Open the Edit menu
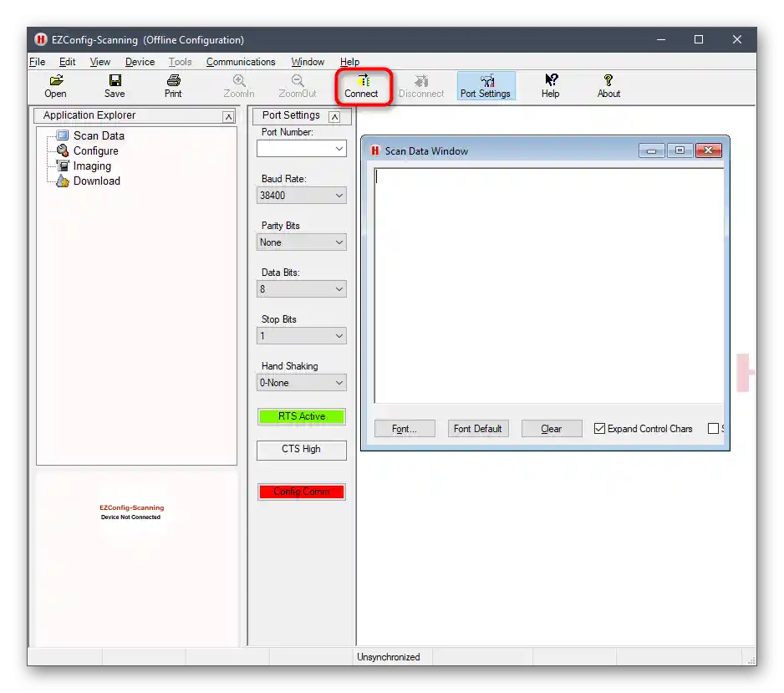Screen dimensions: 784x693 point(67,62)
